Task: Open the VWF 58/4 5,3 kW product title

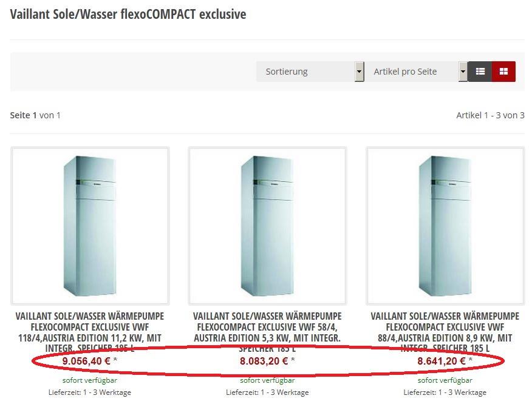Action: point(267,332)
